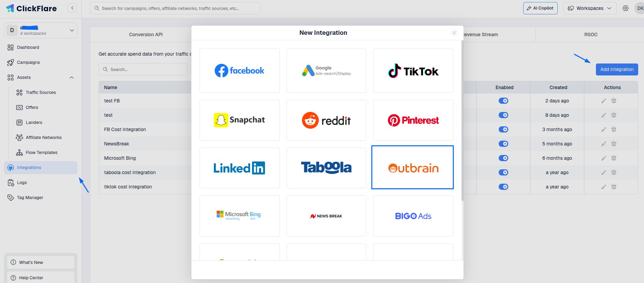
Task: Select the Pinterest integration card
Action: [x=413, y=120]
